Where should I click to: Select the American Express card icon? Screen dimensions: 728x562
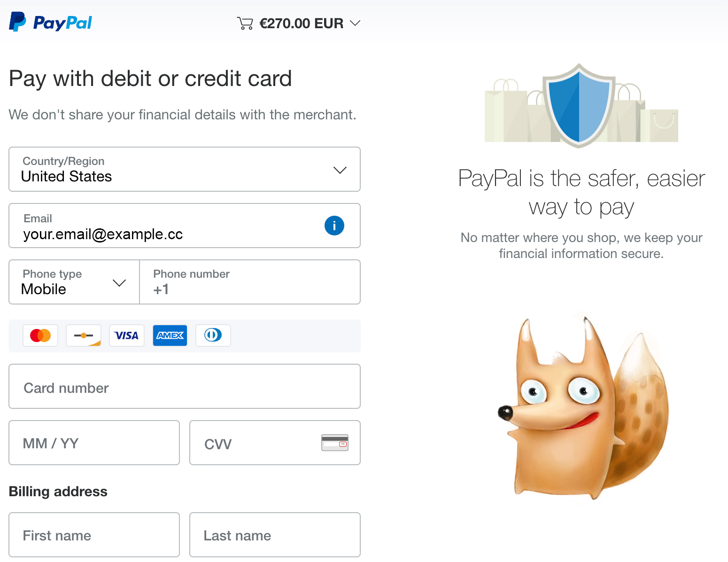(170, 336)
